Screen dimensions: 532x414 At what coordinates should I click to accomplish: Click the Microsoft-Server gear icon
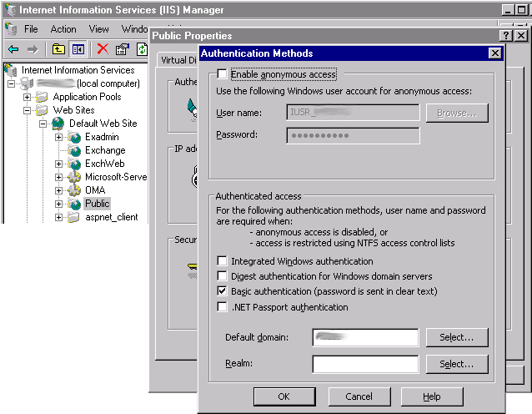pyautogui.click(x=74, y=177)
